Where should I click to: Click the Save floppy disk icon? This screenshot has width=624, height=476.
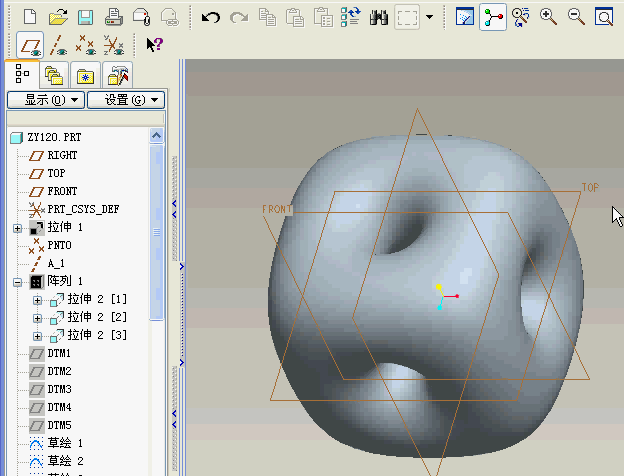[x=86, y=16]
